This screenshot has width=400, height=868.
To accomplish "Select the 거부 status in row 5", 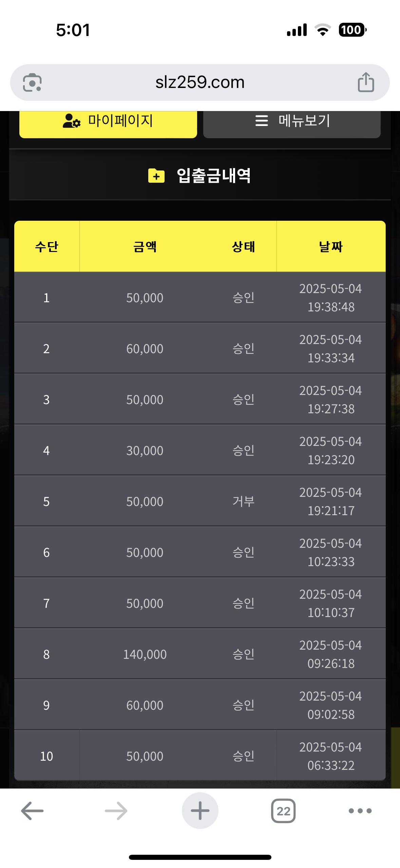I will click(x=243, y=501).
